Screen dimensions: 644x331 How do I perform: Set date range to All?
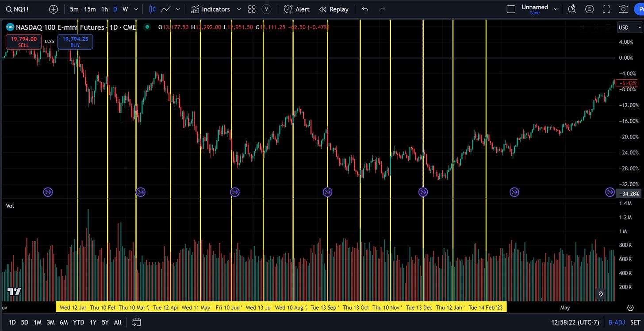[118, 322]
